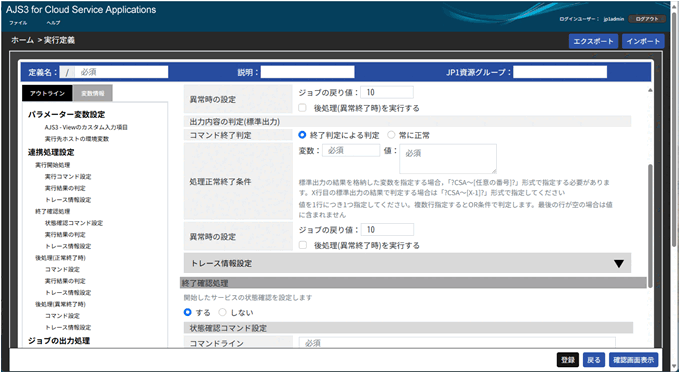Click the 状態確認コマンド設定 section header in the form
The image size is (680, 373).
(x=409, y=327)
